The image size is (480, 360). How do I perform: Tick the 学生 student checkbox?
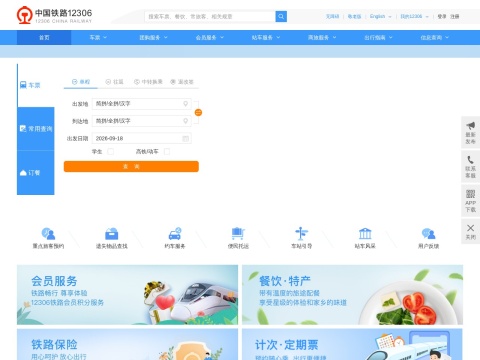point(110,152)
